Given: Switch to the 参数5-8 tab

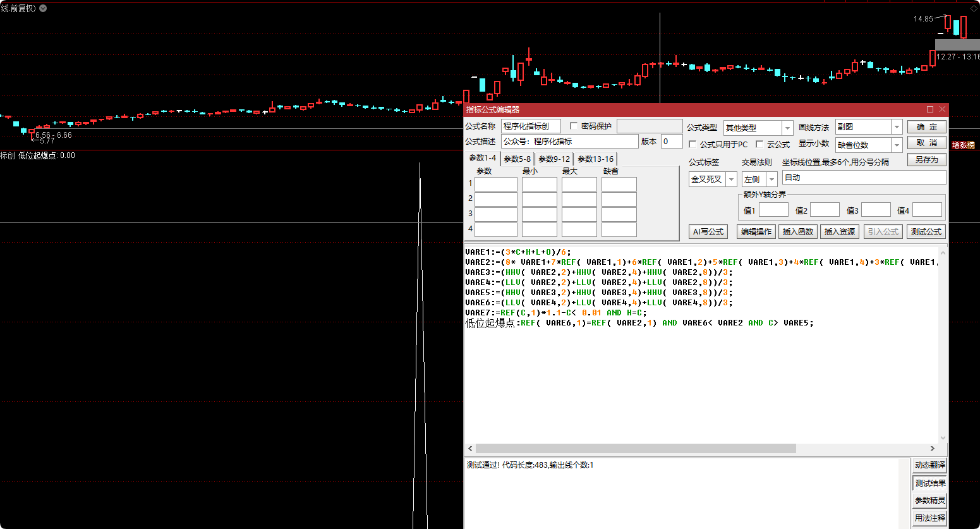Looking at the screenshot, I should [x=517, y=159].
